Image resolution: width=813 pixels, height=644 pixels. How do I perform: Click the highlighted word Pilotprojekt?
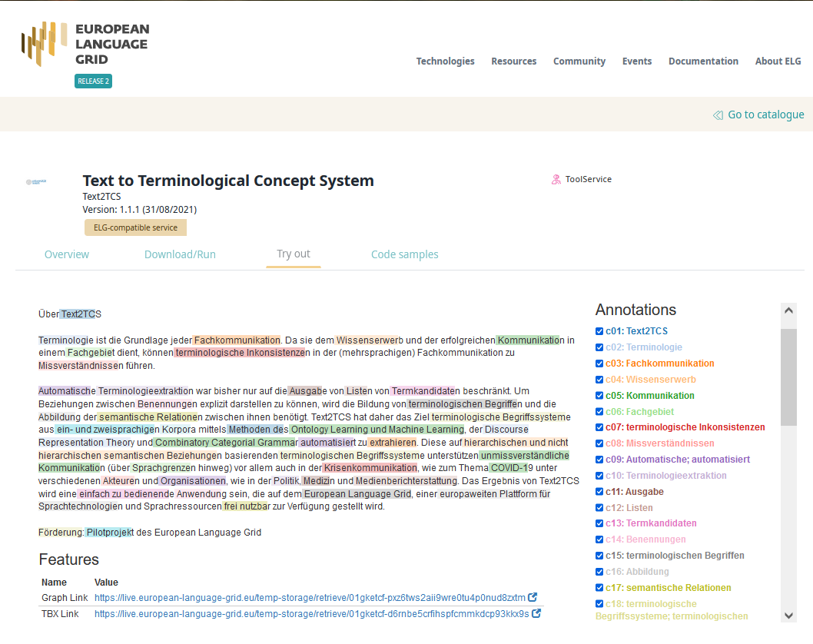[110, 532]
